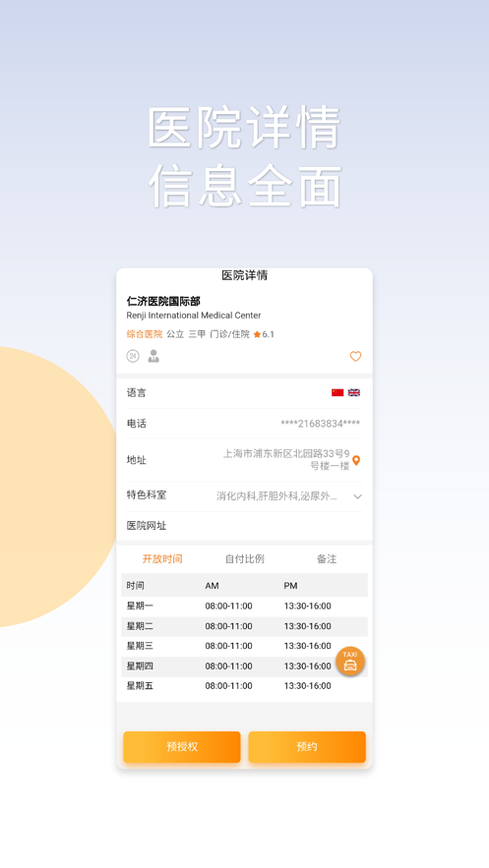Viewport: 489px width, 868px height.
Task: Tap the 预约 appointment button
Action: tap(307, 747)
